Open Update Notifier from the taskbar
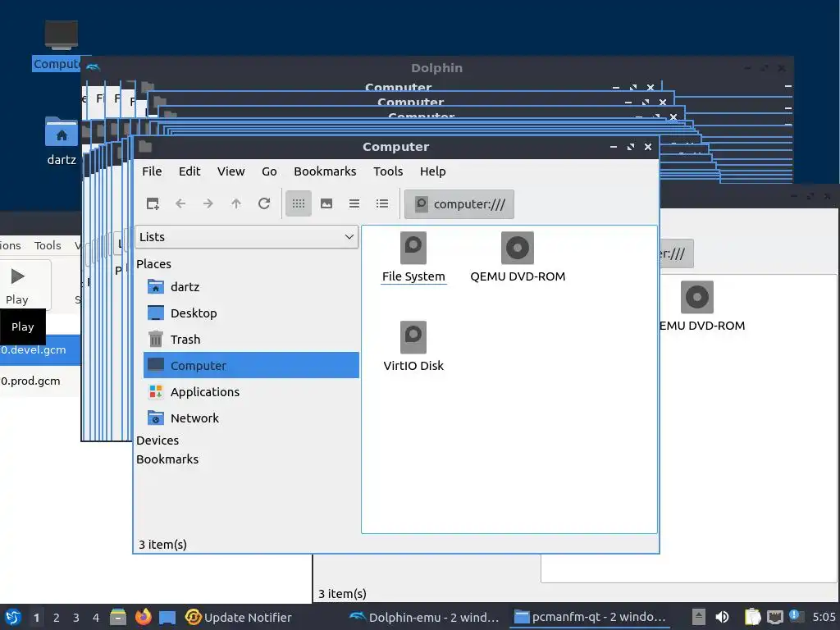840x630 pixels. click(239, 617)
